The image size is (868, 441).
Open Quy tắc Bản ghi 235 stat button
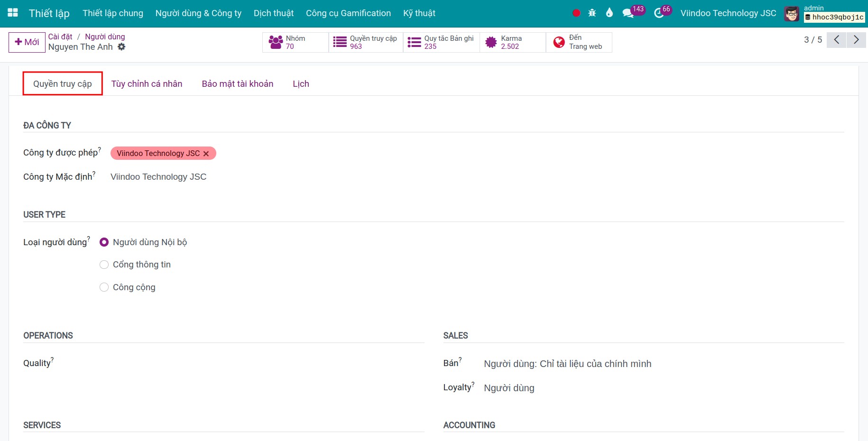441,42
